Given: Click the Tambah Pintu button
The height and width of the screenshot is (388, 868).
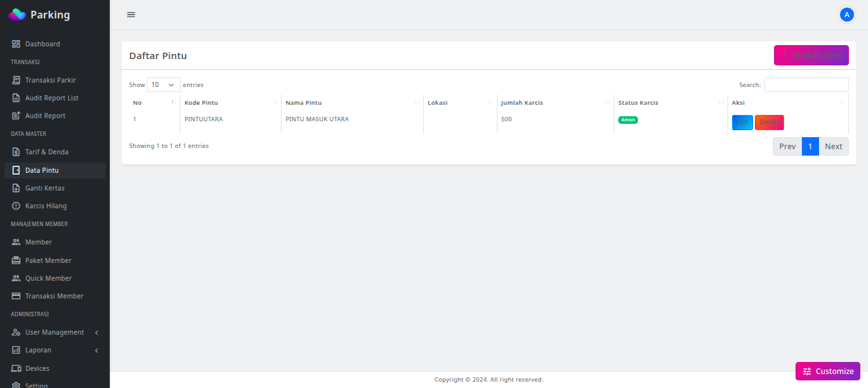Looking at the screenshot, I should [811, 55].
